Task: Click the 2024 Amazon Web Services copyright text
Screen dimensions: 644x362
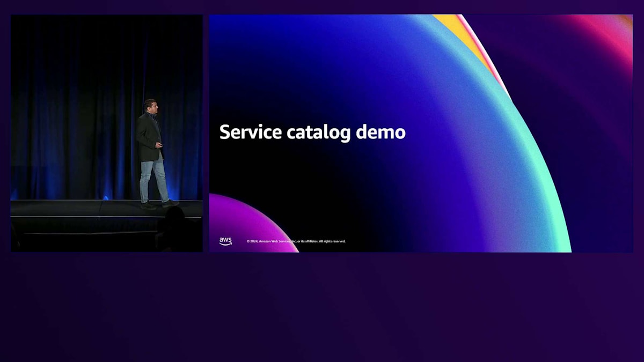Action: [x=296, y=241]
